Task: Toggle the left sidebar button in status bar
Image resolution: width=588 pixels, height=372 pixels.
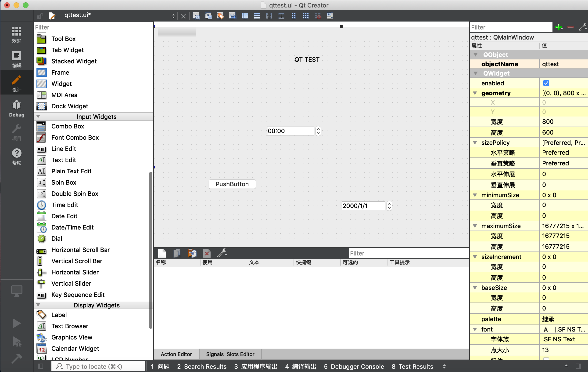Action: click(40, 366)
